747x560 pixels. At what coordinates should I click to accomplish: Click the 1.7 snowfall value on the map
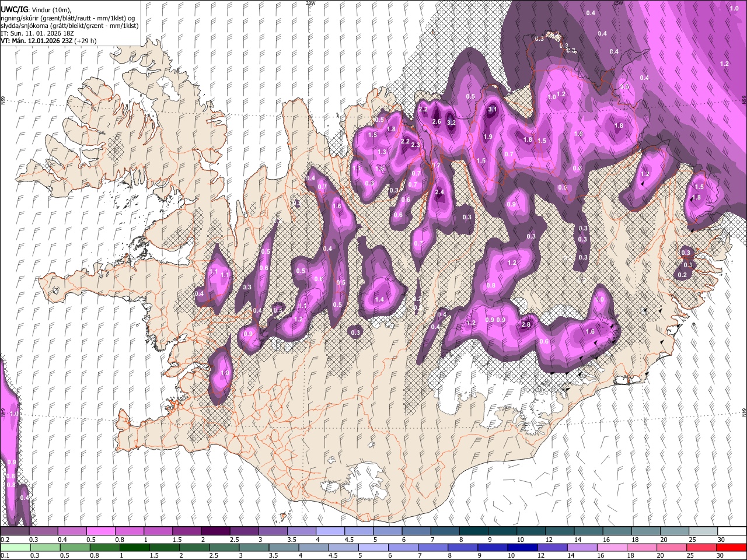coord(436,166)
